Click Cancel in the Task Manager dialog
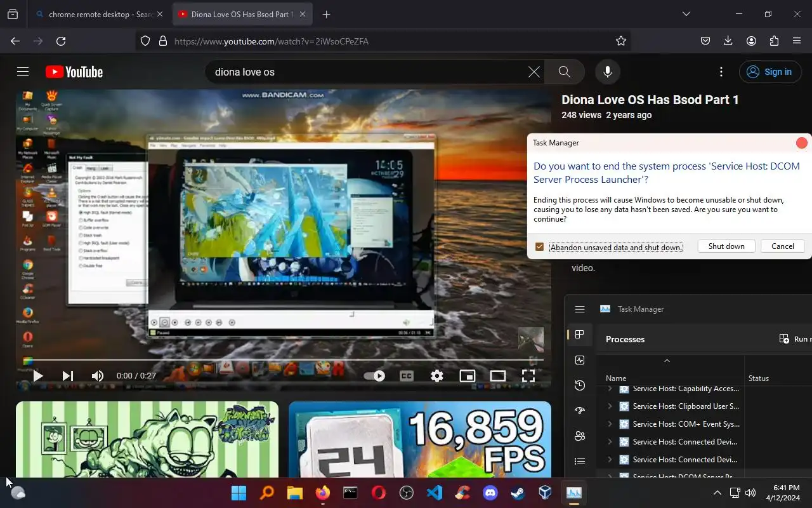The width and height of the screenshot is (812, 508). pyautogui.click(x=782, y=246)
